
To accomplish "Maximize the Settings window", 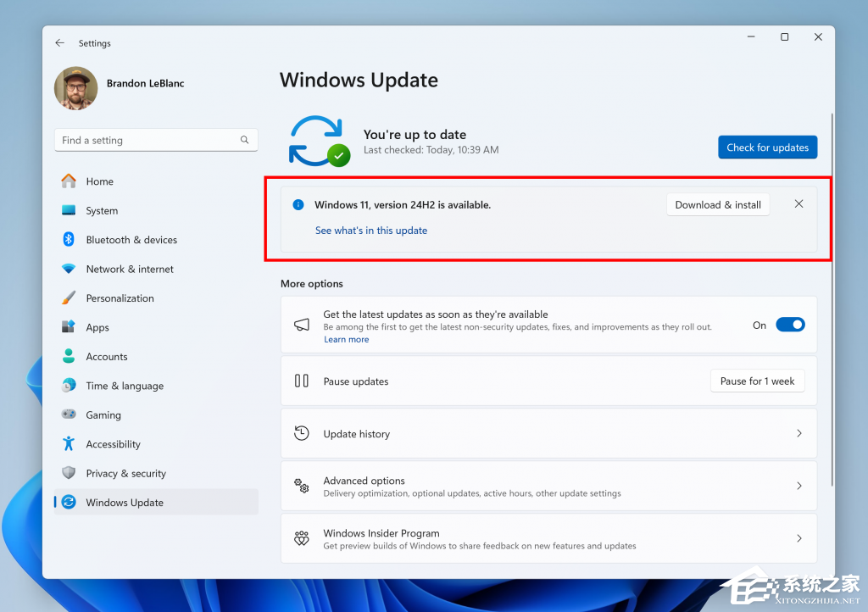I will point(784,37).
